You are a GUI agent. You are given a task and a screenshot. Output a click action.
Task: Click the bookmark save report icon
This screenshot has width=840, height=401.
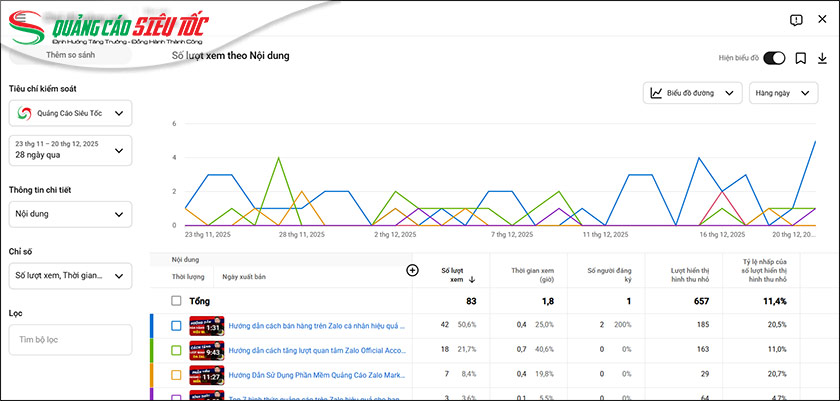(801, 58)
